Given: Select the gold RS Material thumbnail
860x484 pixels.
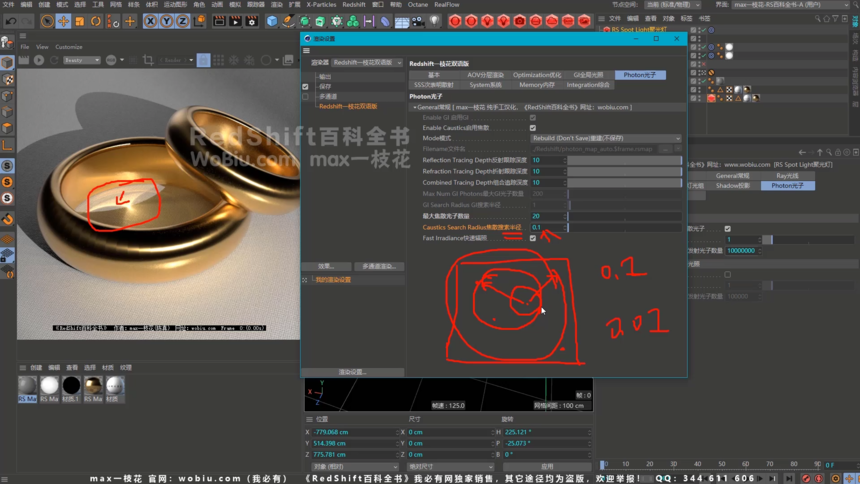Looking at the screenshot, I should tap(93, 386).
